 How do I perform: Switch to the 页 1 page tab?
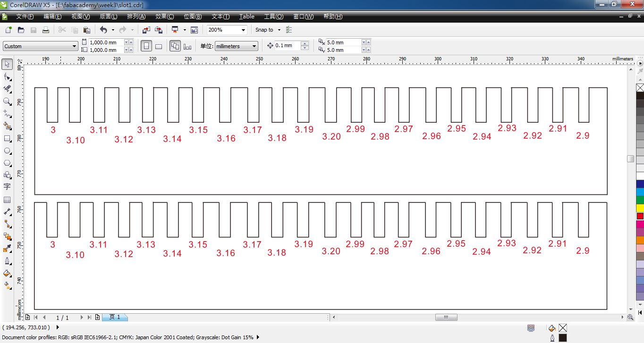tap(115, 318)
